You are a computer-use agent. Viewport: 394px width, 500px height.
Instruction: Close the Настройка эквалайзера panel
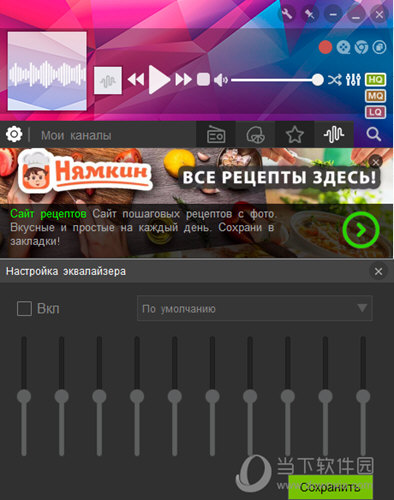pos(378,271)
